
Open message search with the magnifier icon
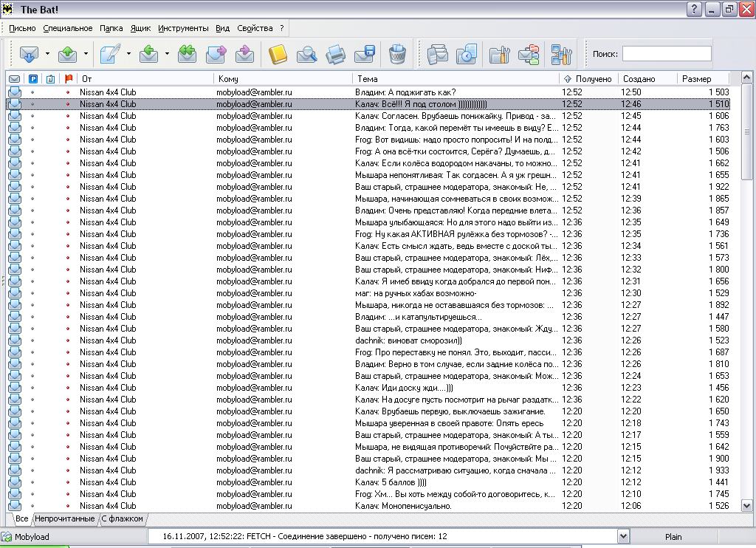[306, 54]
